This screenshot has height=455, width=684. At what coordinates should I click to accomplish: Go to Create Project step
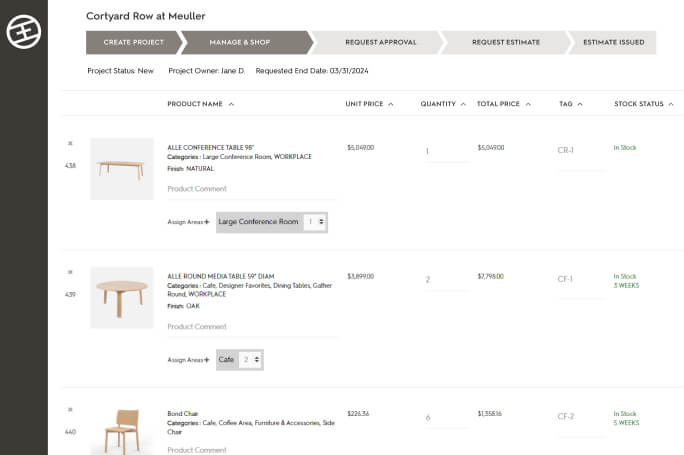pos(133,42)
